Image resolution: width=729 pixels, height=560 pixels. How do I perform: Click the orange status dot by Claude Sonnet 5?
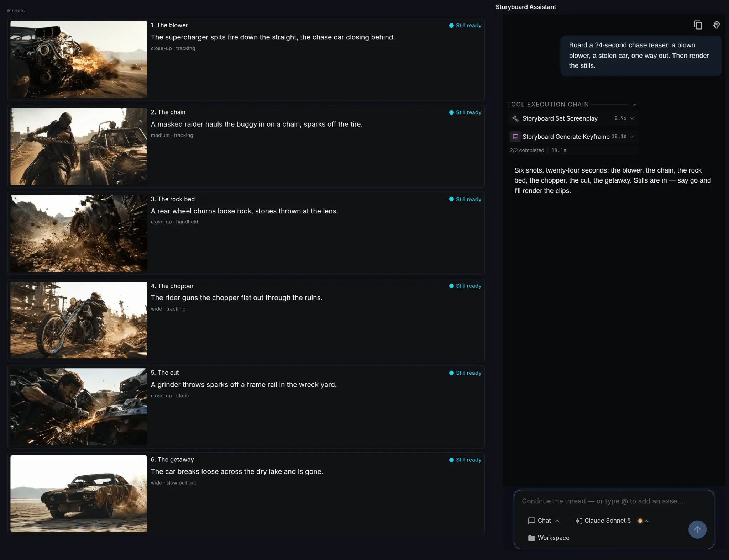(x=640, y=521)
